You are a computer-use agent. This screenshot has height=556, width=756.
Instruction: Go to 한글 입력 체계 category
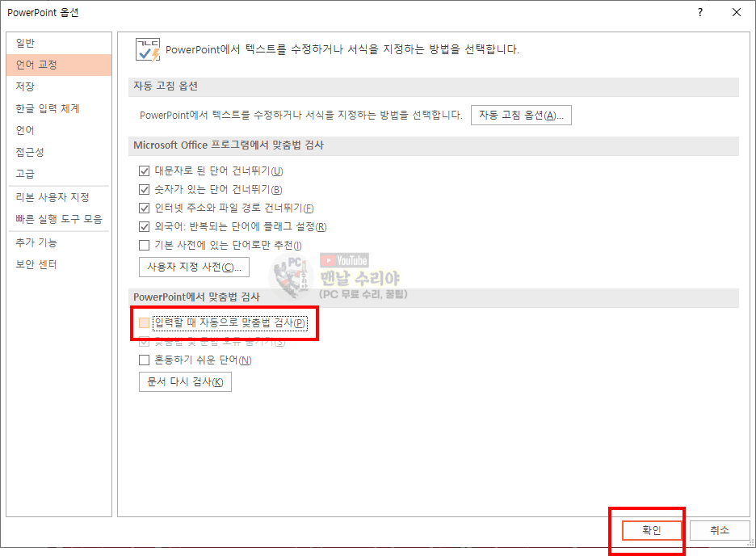(59, 108)
